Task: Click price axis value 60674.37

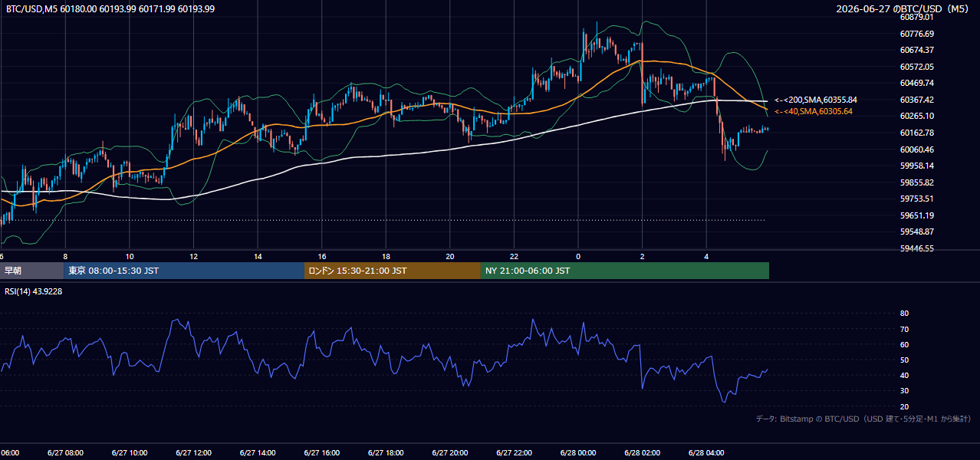Action: [917, 50]
